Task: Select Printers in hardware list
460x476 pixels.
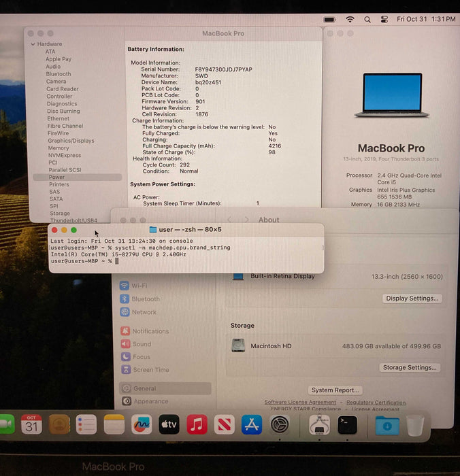Action: pyautogui.click(x=59, y=184)
